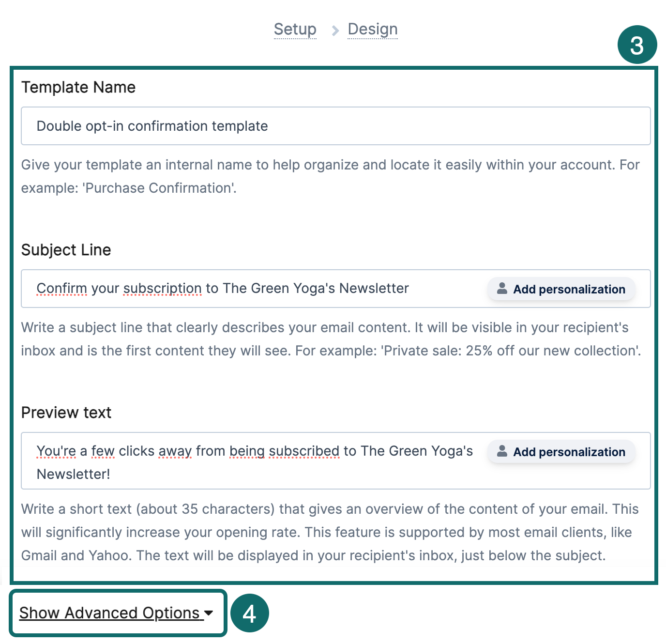The width and height of the screenshot is (666, 644).
Task: Click the Gmail and Yahoo preview description
Action: click(x=313, y=555)
